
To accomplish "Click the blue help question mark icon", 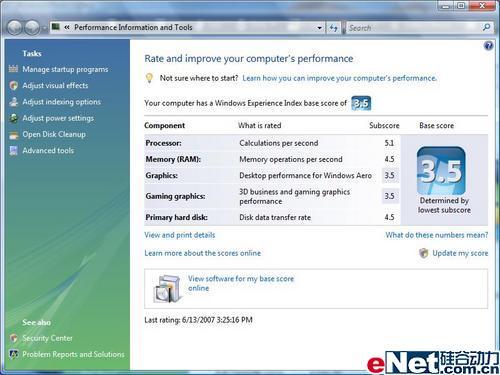I will pos(488,46).
